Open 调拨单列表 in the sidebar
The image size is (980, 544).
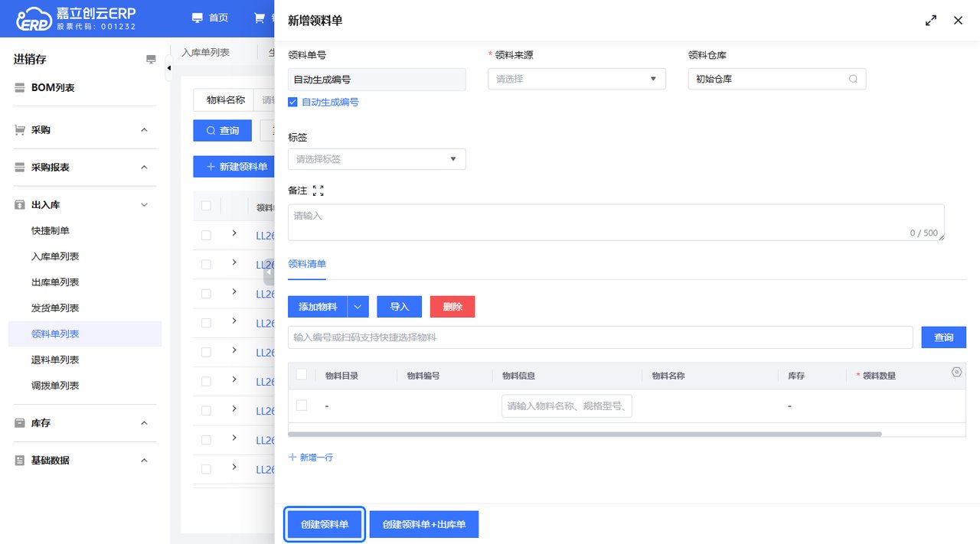(x=55, y=386)
